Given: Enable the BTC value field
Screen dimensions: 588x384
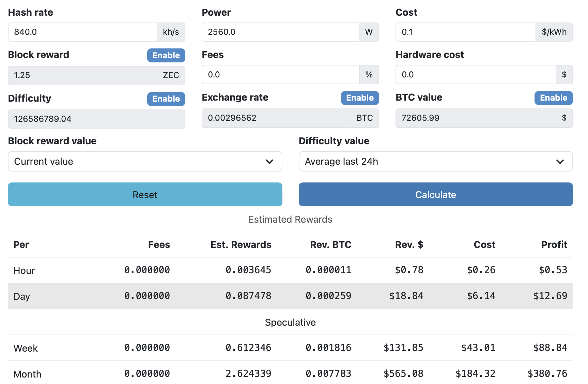Looking at the screenshot, I should pyautogui.click(x=553, y=98).
